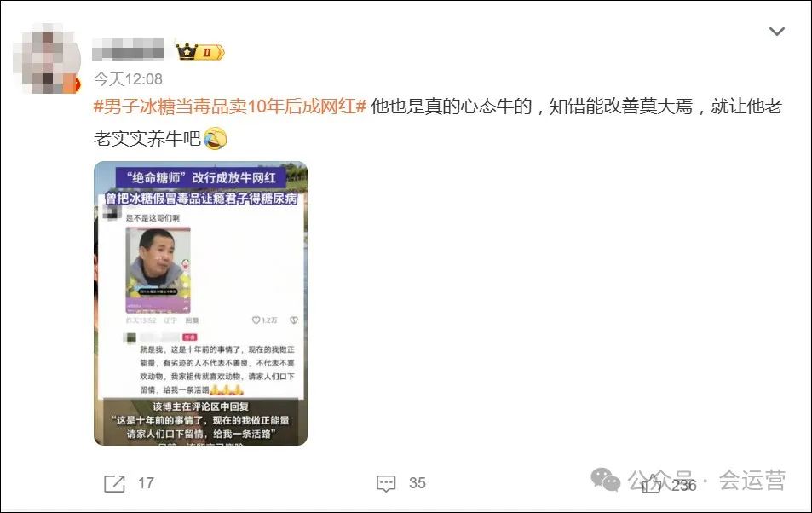Click the repost share icon

[114, 483]
